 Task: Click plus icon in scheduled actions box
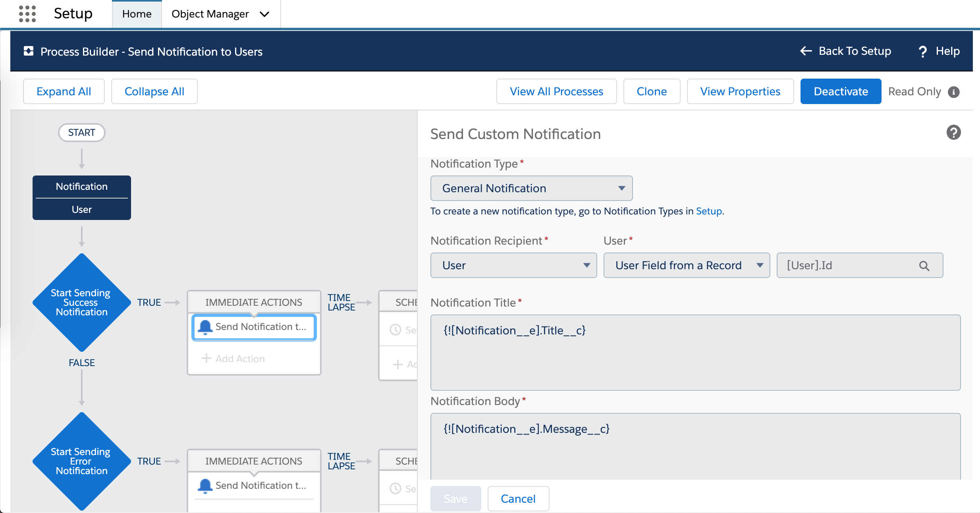[397, 364]
